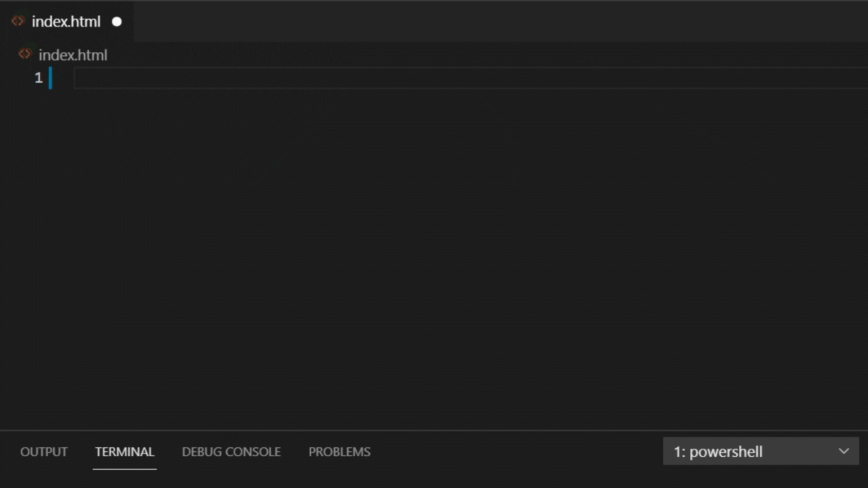The image size is (868, 488).
Task: Switch to the OUTPUT panel tab
Action: 44,451
